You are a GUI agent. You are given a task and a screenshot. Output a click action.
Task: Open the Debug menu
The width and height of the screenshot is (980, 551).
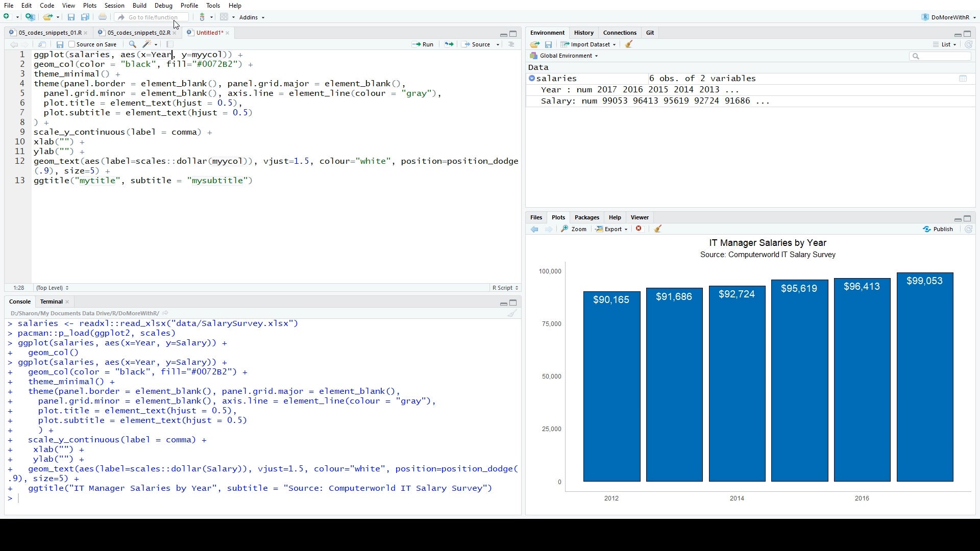point(163,5)
